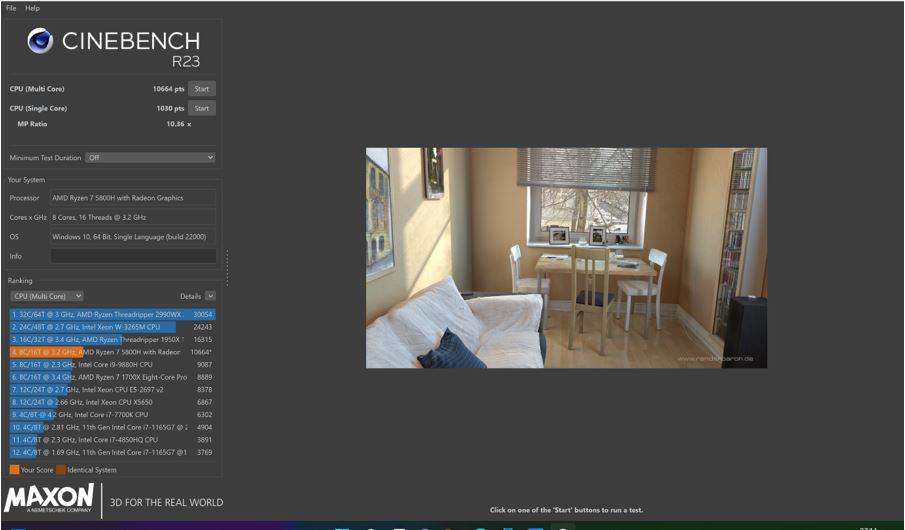
Task: Toggle the ranking Details expander arrow
Action: pos(210,296)
